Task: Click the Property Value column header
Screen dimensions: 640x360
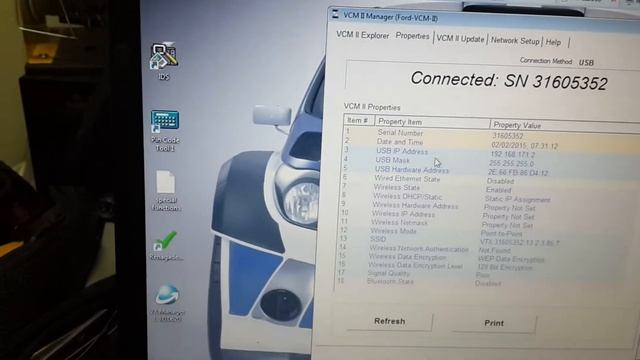Action: click(x=565, y=126)
